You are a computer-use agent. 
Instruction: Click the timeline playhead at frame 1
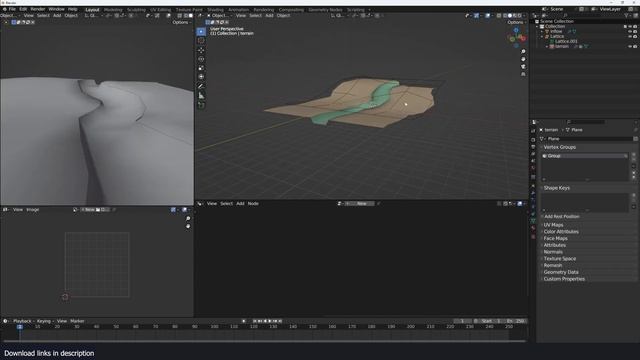click(x=20, y=327)
